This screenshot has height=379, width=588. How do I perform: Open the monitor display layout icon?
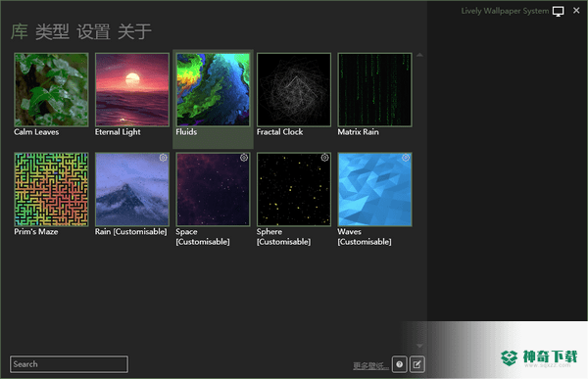click(558, 11)
